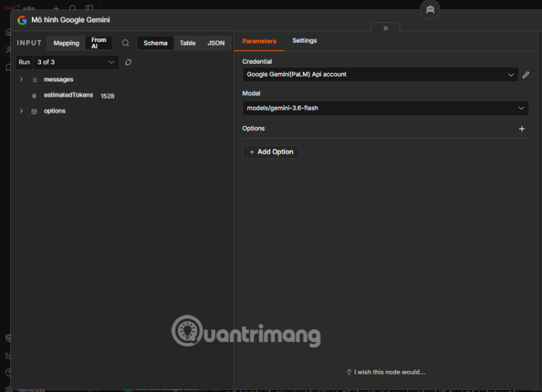Click the estimatedTokens field label
This screenshot has height=392, width=542.
coord(68,95)
